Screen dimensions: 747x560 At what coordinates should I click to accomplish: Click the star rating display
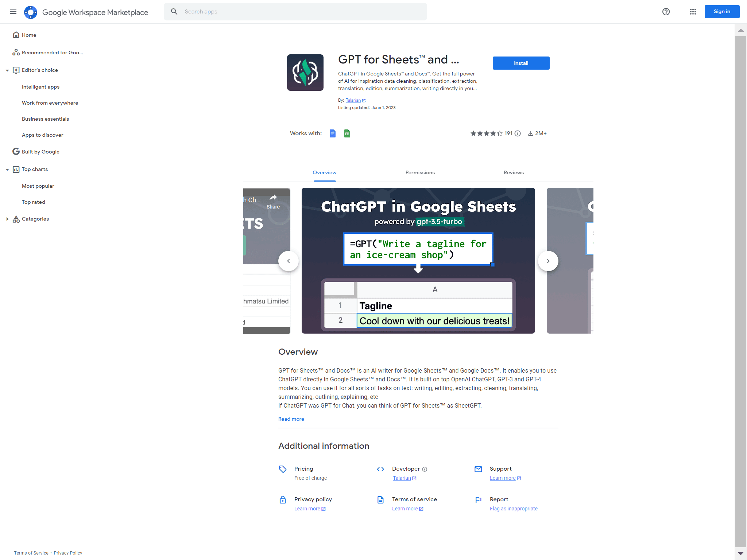coord(487,133)
